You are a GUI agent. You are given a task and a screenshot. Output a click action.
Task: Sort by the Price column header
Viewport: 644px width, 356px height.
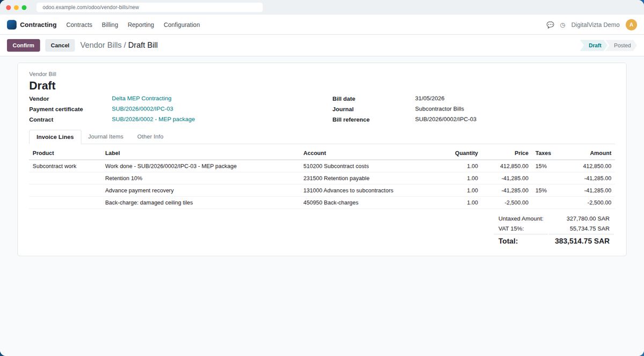521,153
